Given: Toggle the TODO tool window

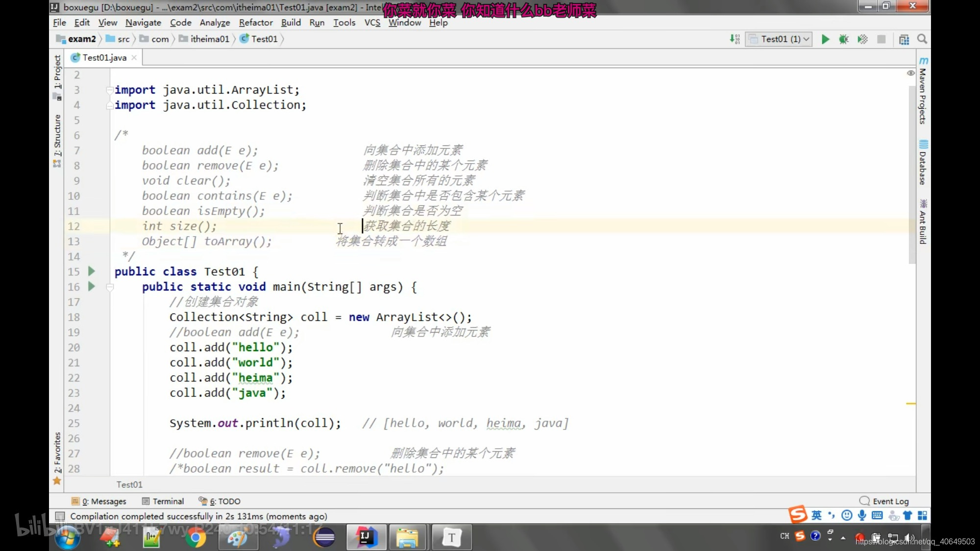Looking at the screenshot, I should pos(219,501).
